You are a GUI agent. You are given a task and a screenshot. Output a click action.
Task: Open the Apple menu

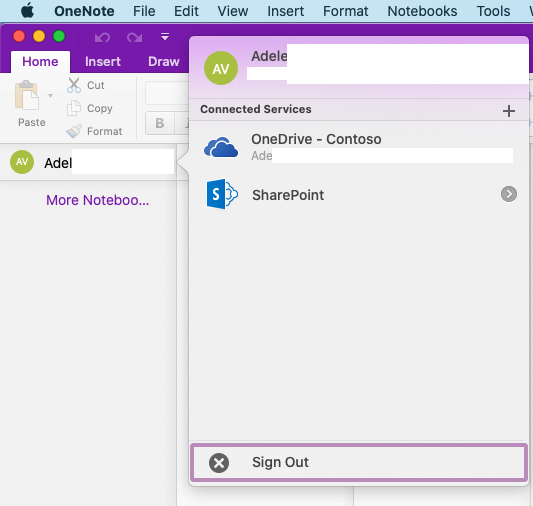[28, 11]
